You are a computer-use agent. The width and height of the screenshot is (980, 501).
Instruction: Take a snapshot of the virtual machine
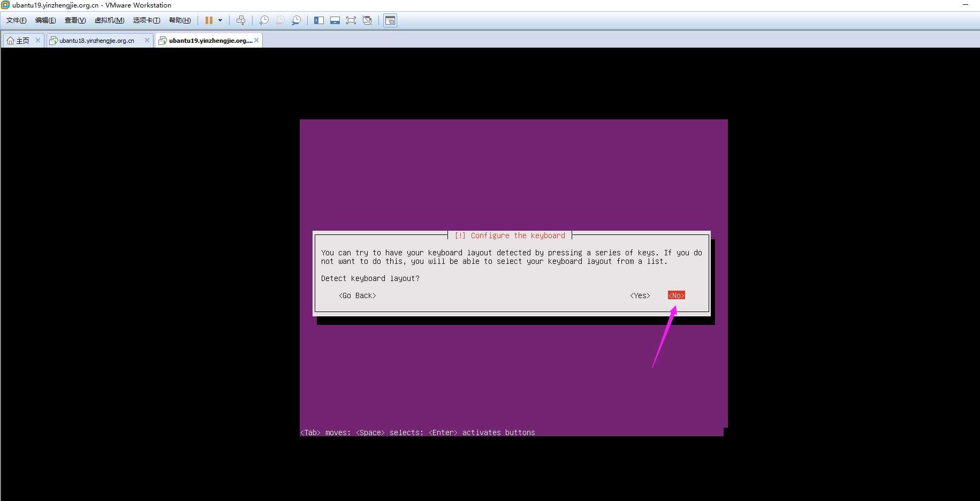coord(264,20)
